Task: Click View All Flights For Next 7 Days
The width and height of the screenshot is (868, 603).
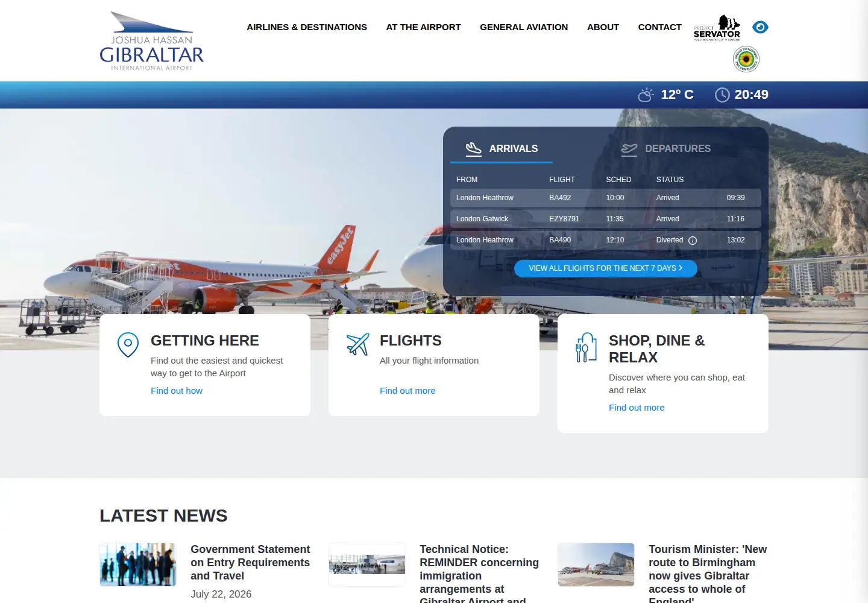Action: 605,268
